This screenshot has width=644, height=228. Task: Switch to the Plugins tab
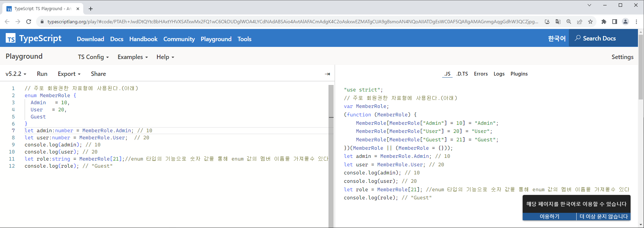(x=519, y=74)
